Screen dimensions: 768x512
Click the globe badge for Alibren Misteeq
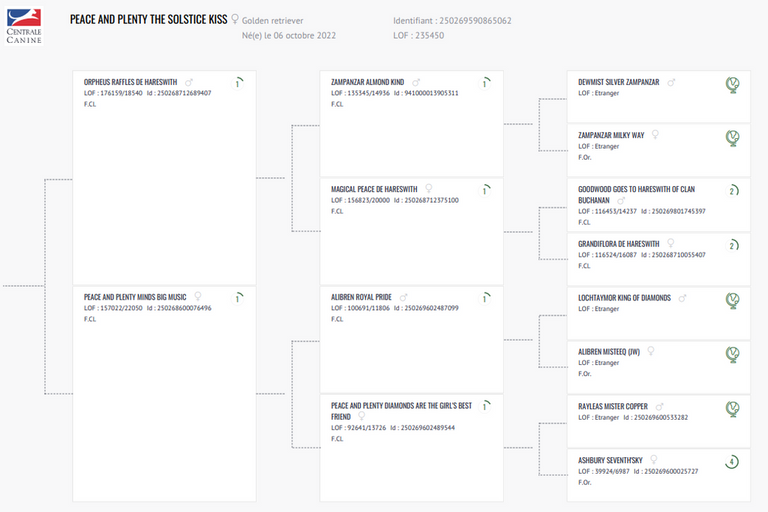pos(732,354)
